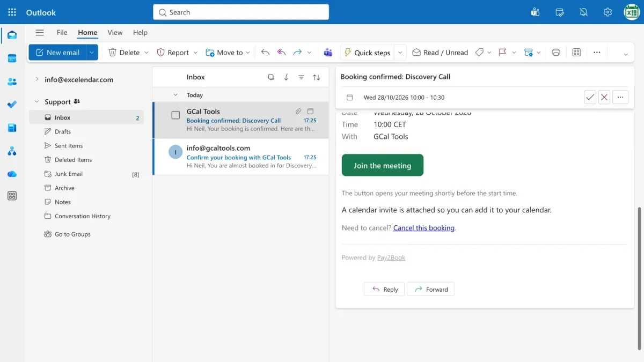
Task: Click the Categorize tag icon
Action: coord(479,53)
